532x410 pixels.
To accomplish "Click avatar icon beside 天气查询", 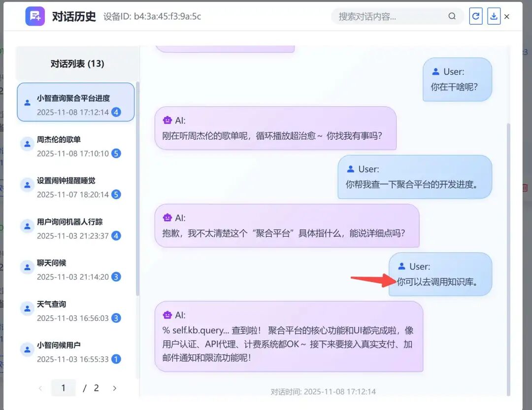I will coord(27,309).
